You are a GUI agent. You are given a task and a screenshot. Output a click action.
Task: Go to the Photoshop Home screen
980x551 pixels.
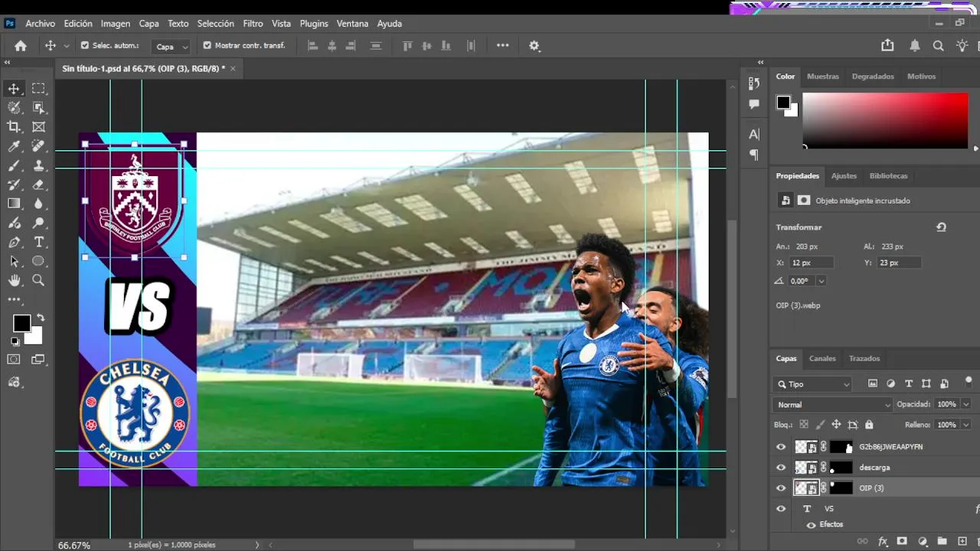[21, 46]
